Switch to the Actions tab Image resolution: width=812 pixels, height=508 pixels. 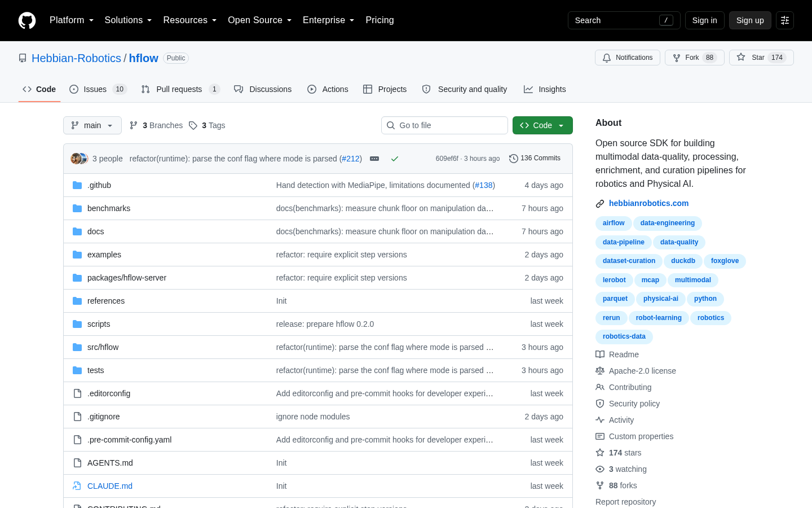click(x=328, y=89)
